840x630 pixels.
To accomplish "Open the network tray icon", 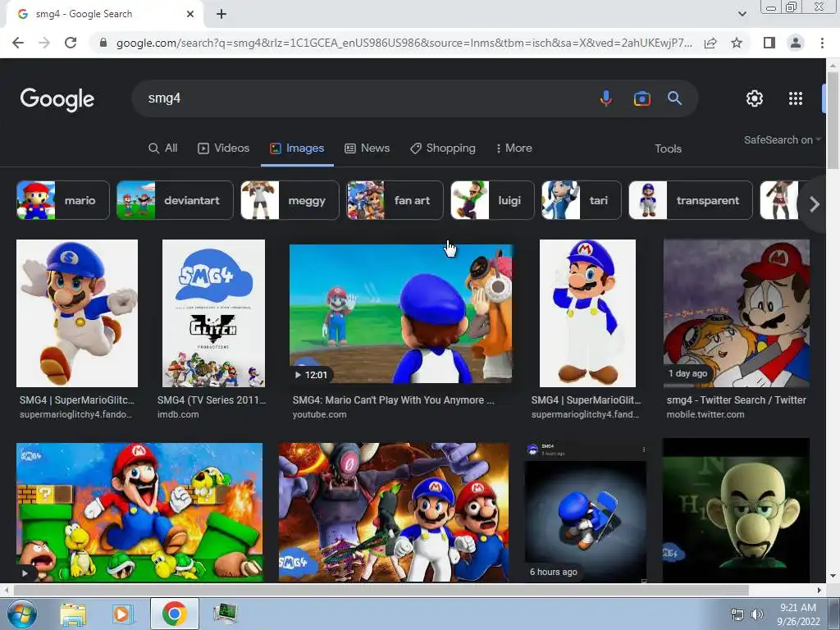I will [737, 614].
